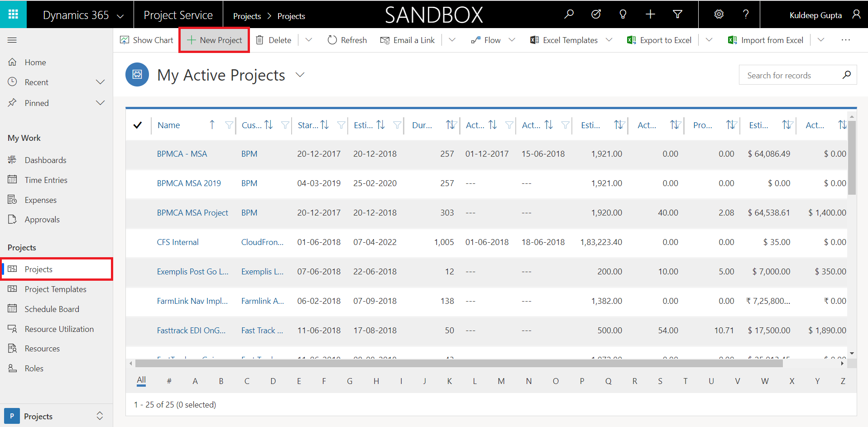Open Approvals in sidebar
The height and width of the screenshot is (427, 868).
42,220
